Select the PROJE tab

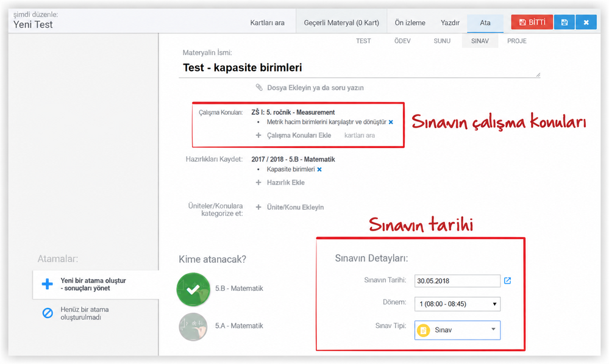pyautogui.click(x=516, y=41)
